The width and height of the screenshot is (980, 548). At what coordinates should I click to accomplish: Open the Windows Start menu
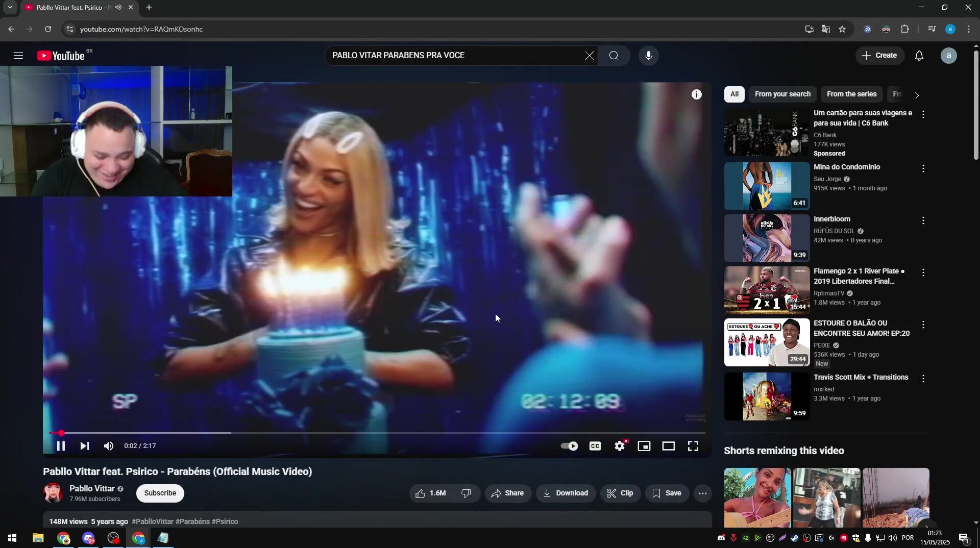(x=12, y=538)
